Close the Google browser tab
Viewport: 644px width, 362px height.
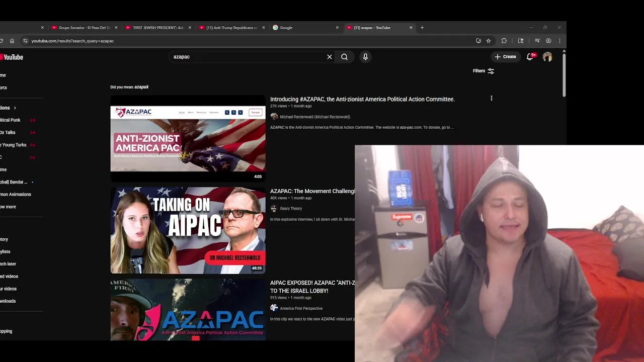click(x=337, y=28)
